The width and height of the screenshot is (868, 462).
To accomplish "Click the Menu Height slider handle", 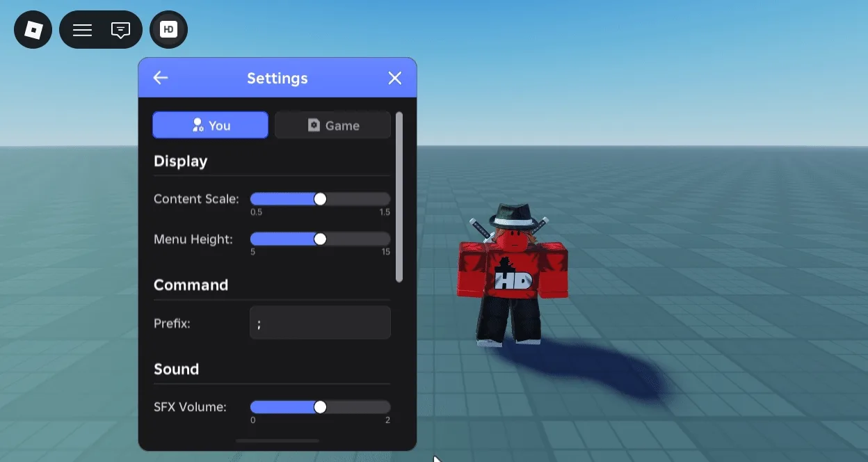I will (320, 239).
